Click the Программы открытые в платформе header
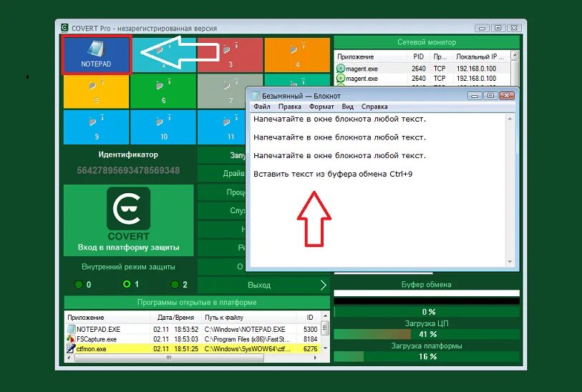 [x=197, y=303]
